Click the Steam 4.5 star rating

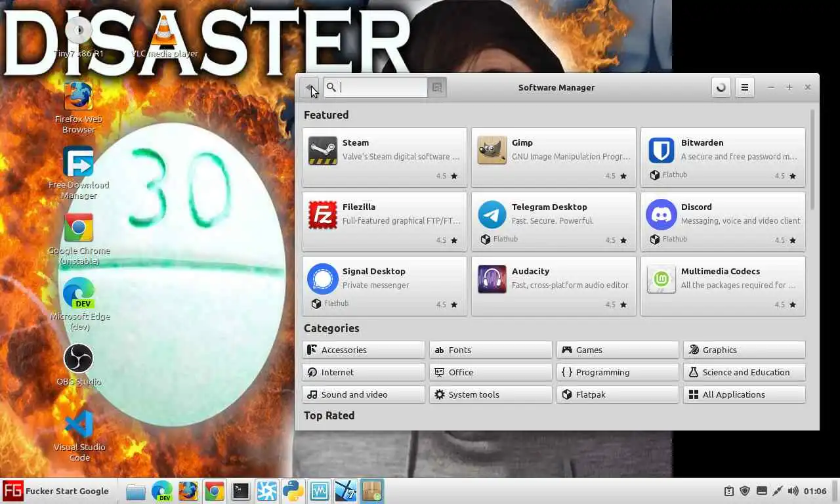(x=447, y=176)
